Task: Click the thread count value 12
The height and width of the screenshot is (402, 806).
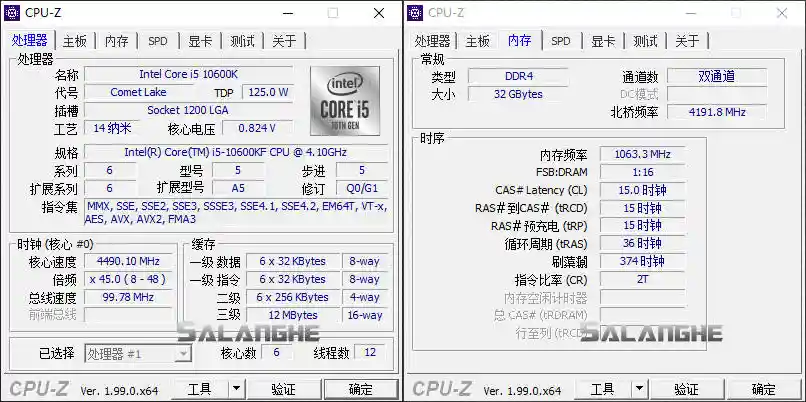Action: (370, 352)
